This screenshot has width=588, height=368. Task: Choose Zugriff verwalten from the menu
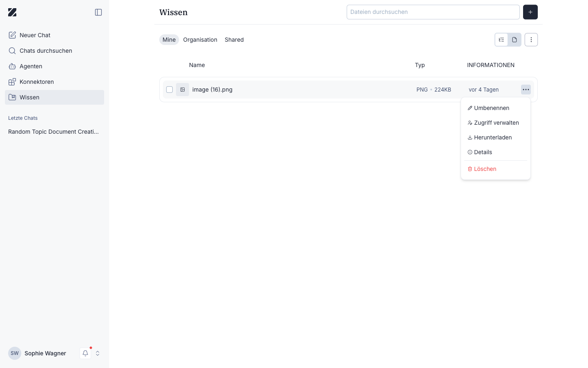click(496, 123)
